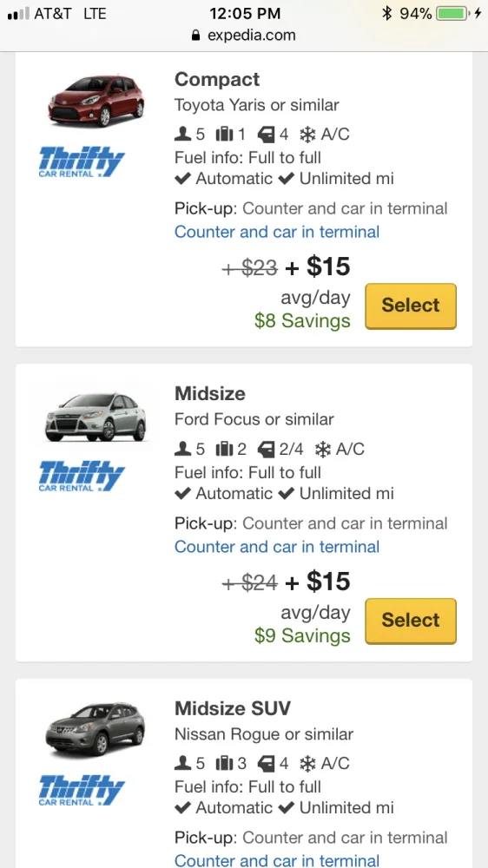Tap the door icon in Midsize SUV listing
This screenshot has width=488, height=868.
coord(267,763)
